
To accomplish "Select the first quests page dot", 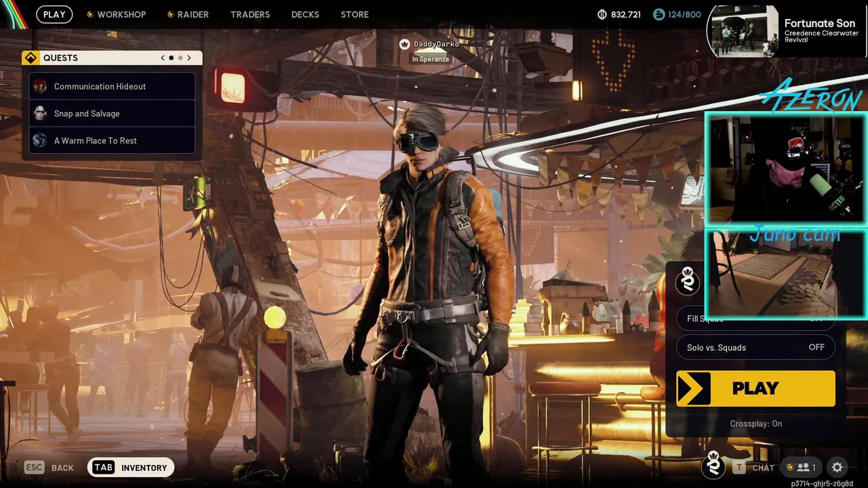I will pos(171,58).
